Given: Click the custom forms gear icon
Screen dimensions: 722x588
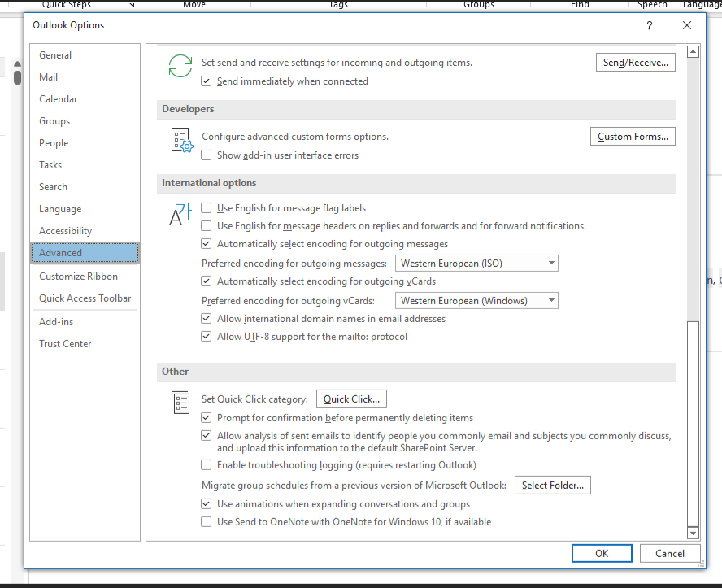Looking at the screenshot, I should [182, 141].
